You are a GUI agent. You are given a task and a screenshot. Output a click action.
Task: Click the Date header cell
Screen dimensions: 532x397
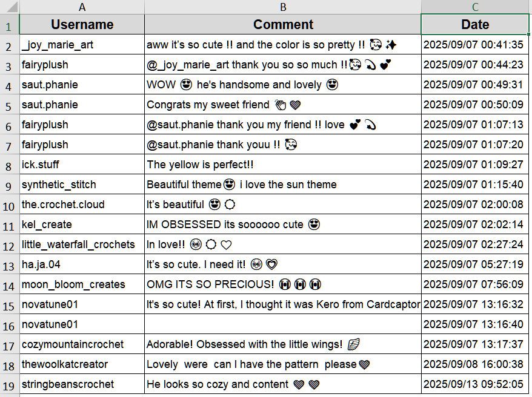pos(475,25)
